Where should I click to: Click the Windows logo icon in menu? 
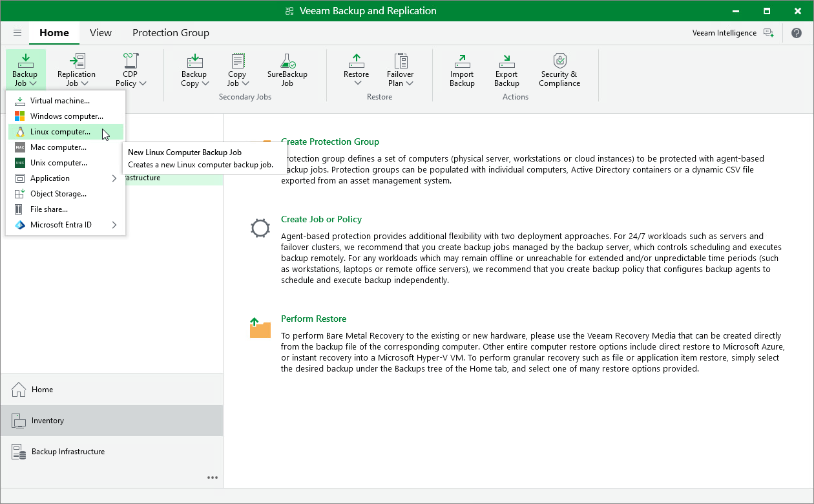20,116
